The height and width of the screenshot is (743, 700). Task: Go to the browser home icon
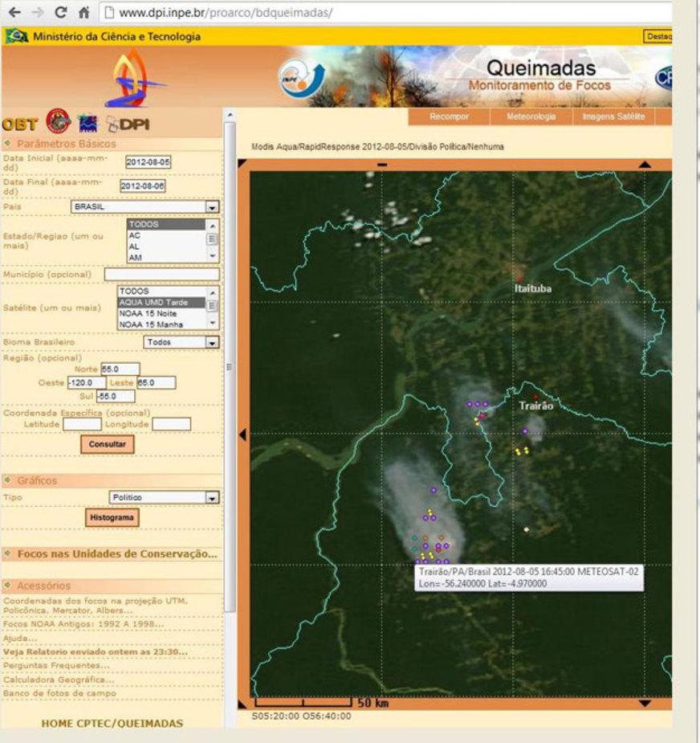(83, 13)
